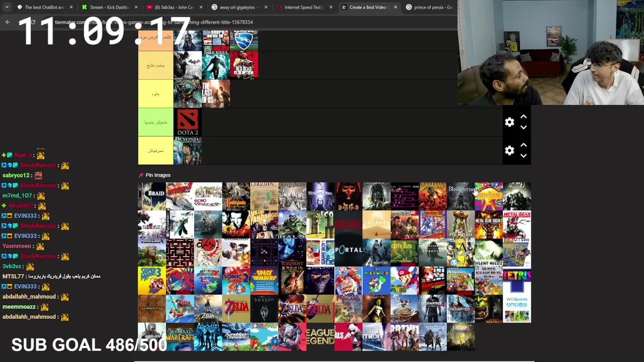This screenshot has height=362, width=644.
Task: Go back with browser back arrow
Action: tap(8, 22)
